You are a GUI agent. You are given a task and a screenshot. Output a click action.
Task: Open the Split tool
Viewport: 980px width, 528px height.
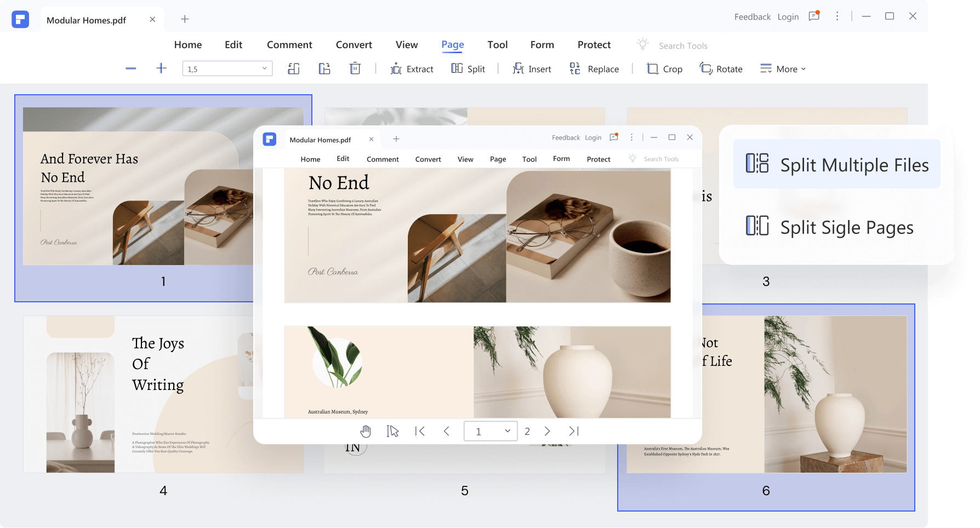coord(468,68)
